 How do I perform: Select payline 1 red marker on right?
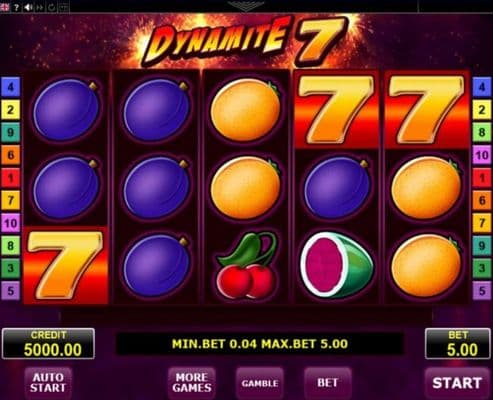482,178
